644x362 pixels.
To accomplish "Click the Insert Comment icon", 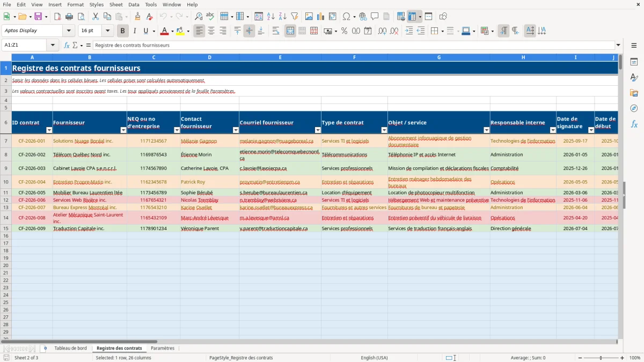I will click(375, 17).
